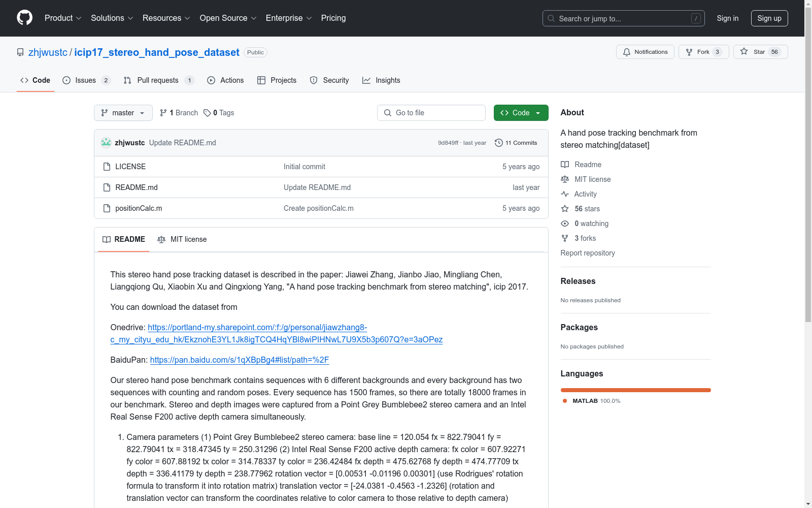The width and height of the screenshot is (812, 508).
Task: Click the Sign in link
Action: click(728, 18)
